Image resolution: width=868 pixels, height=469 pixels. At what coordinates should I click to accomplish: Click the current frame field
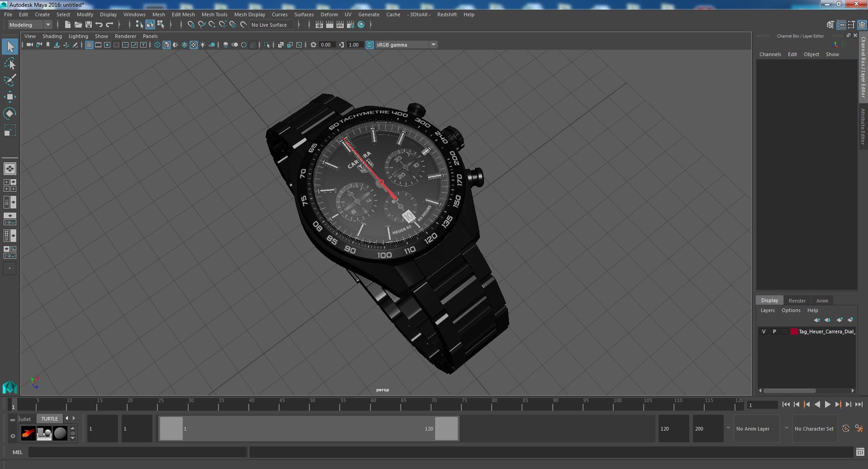(x=762, y=405)
